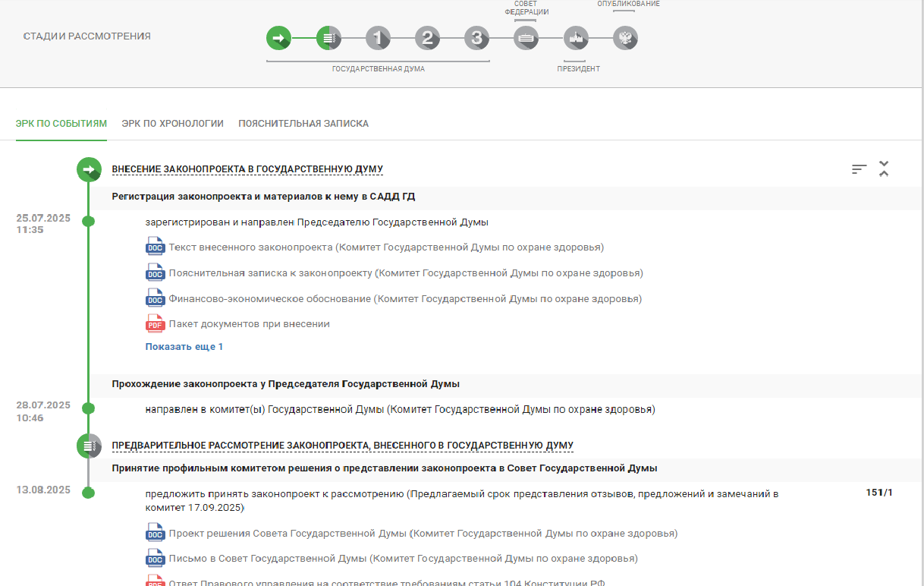Image resolution: width=924 pixels, height=586 pixels.
Task: Click the first reading stage icon numbered 1
Action: click(x=378, y=38)
